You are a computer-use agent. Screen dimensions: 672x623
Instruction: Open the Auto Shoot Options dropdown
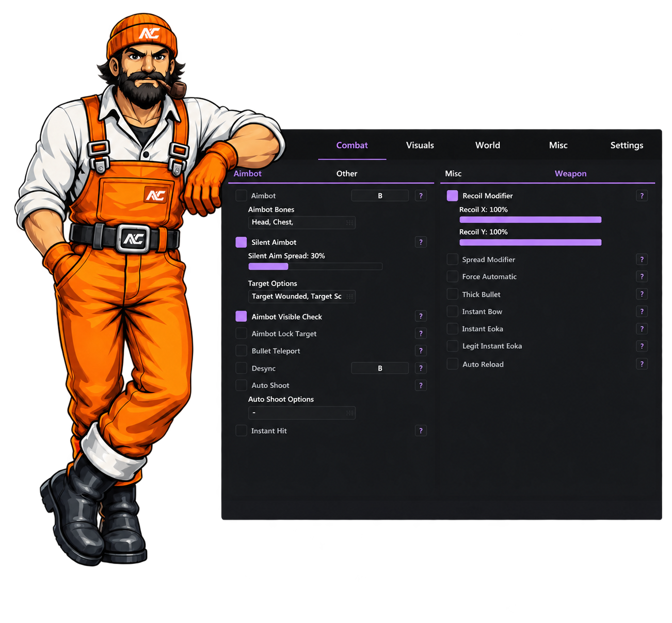click(302, 413)
